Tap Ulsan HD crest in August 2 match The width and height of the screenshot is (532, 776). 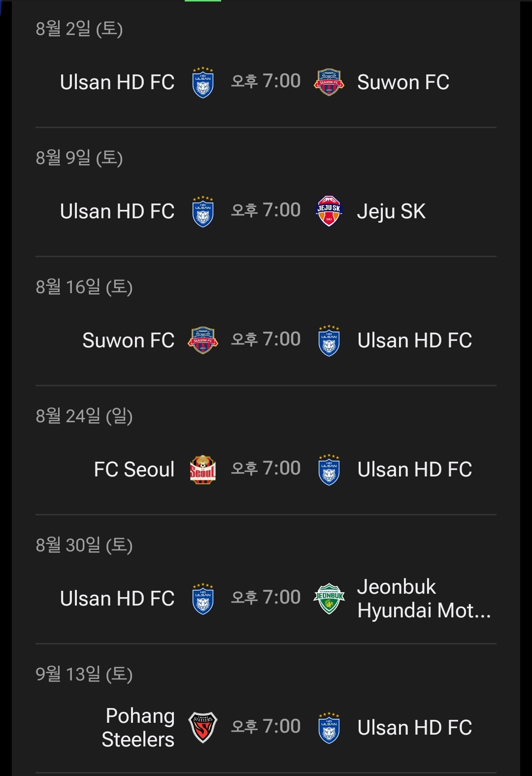coord(203,82)
